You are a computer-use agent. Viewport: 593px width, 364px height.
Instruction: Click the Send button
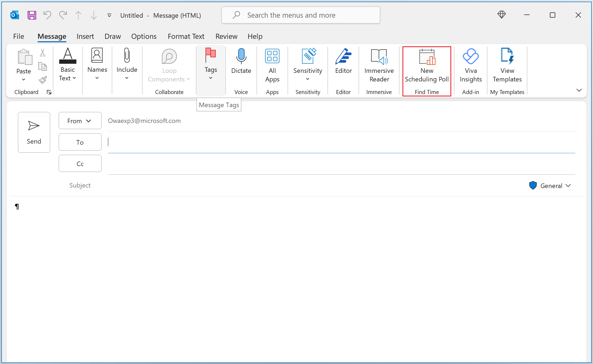pyautogui.click(x=33, y=132)
